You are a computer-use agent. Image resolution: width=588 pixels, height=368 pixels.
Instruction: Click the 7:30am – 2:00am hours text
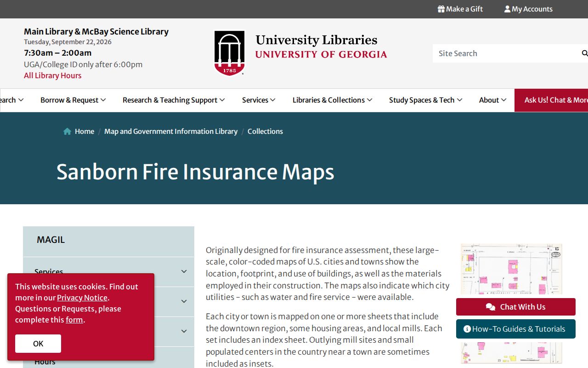point(57,53)
